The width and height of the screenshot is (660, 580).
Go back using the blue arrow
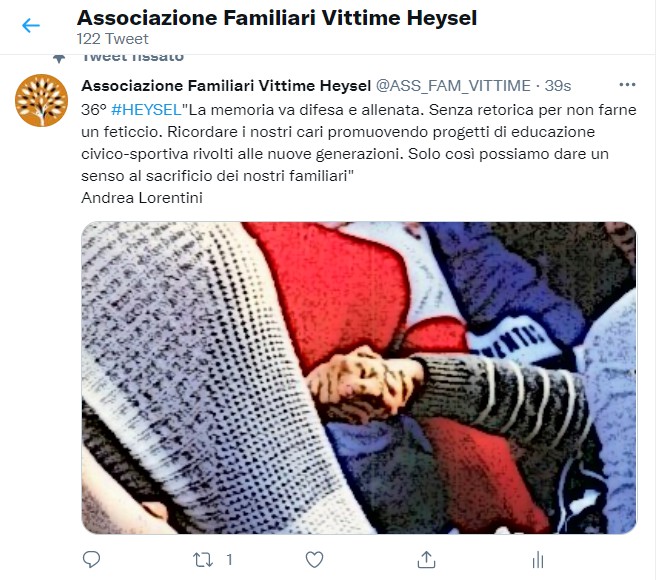(x=31, y=25)
